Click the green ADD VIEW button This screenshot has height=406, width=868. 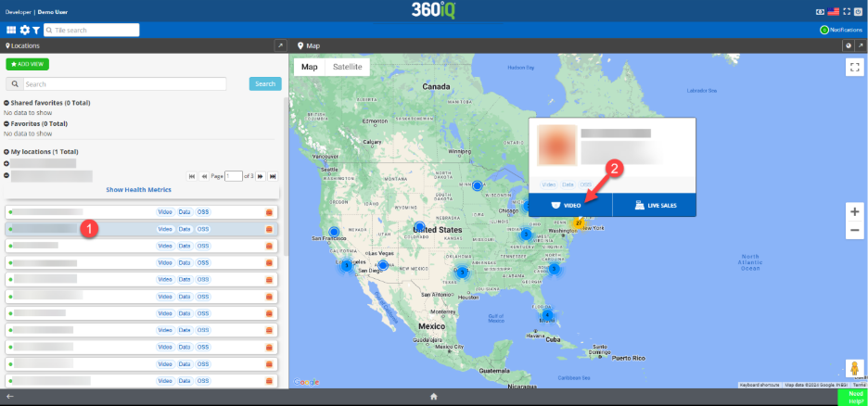28,64
